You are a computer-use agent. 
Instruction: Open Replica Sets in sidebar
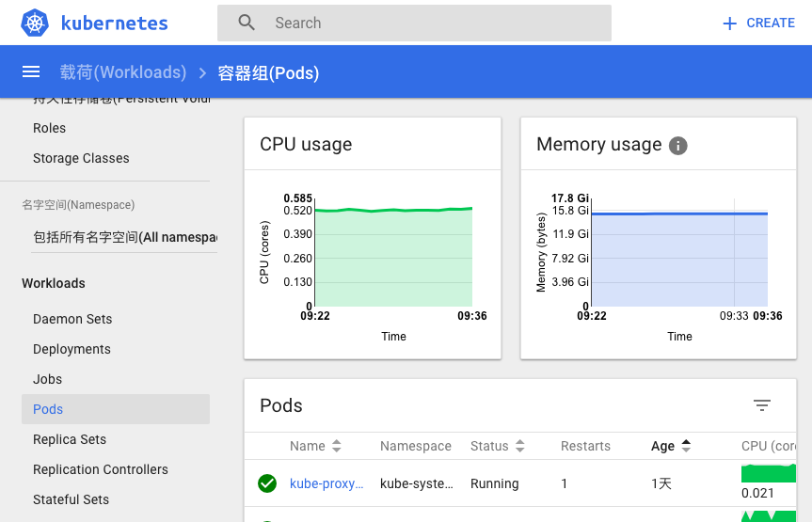click(x=70, y=439)
